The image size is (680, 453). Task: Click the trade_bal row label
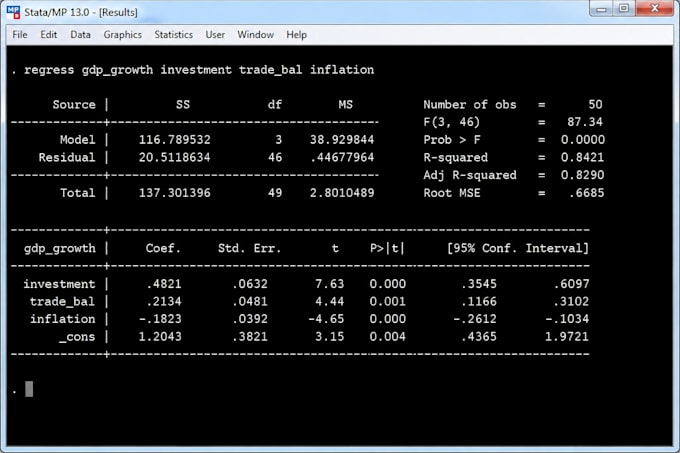pyautogui.click(x=62, y=302)
